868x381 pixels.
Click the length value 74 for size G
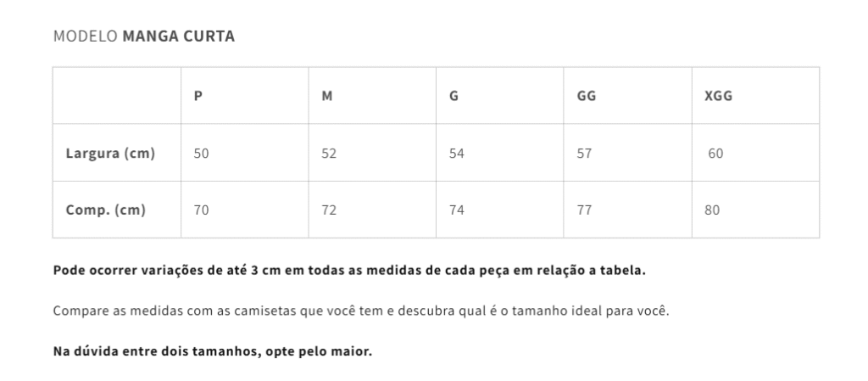click(x=457, y=210)
